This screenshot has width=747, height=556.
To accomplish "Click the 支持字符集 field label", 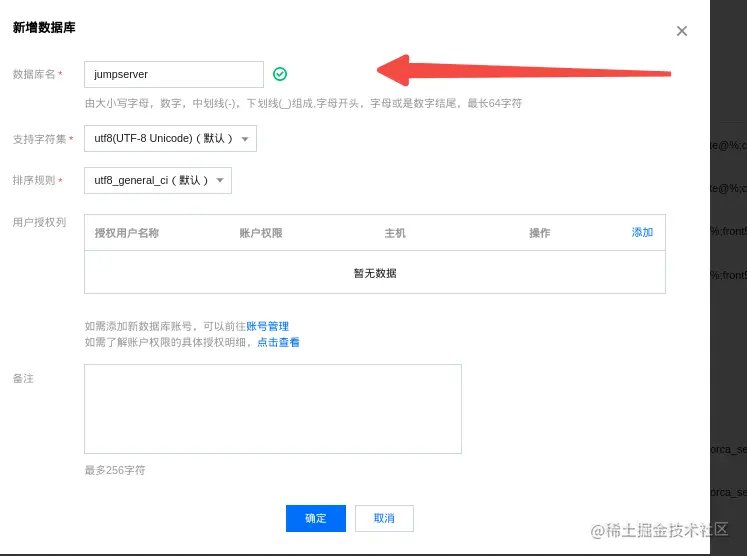I will tap(39, 139).
